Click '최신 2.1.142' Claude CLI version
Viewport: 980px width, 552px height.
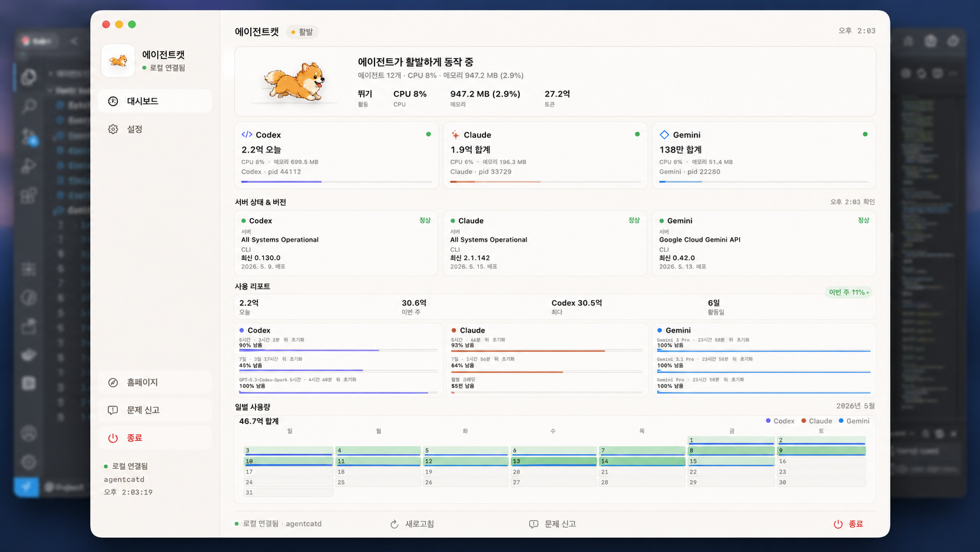click(470, 258)
